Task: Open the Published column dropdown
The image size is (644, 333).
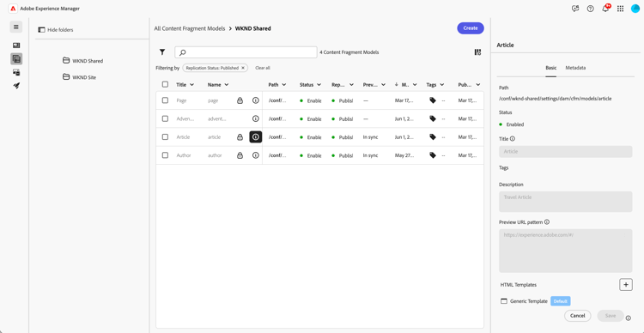Action: click(x=478, y=85)
